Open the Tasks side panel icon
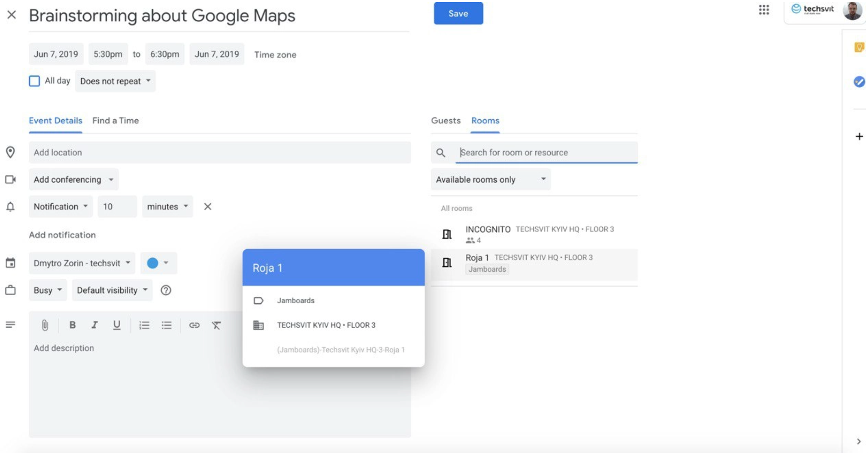The height and width of the screenshot is (453, 868). pyautogui.click(x=859, y=82)
